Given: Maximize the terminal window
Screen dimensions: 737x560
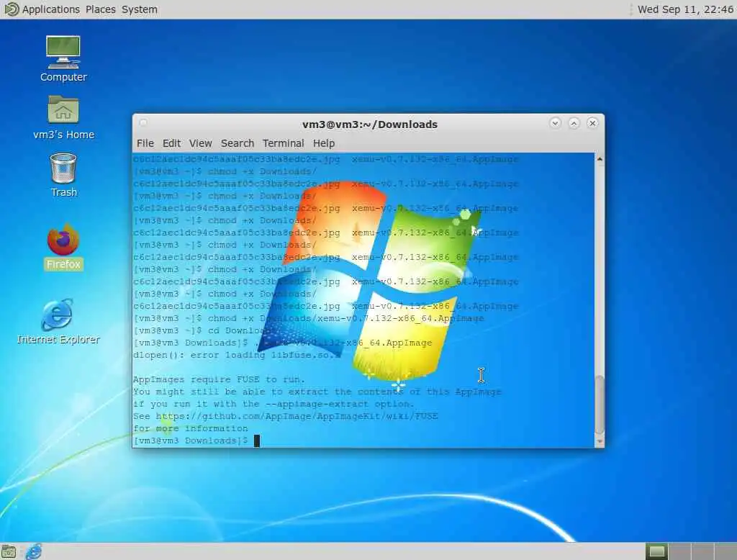Looking at the screenshot, I should coord(574,123).
